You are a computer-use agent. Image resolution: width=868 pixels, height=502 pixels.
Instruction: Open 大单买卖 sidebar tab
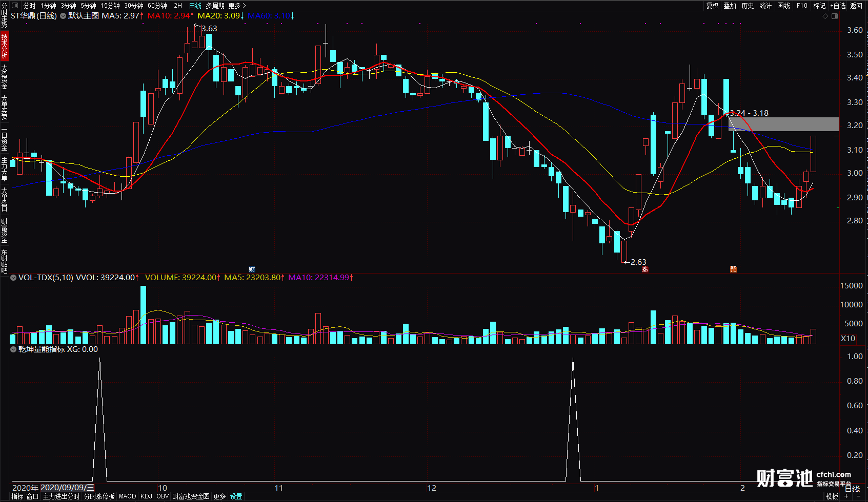coord(4,108)
